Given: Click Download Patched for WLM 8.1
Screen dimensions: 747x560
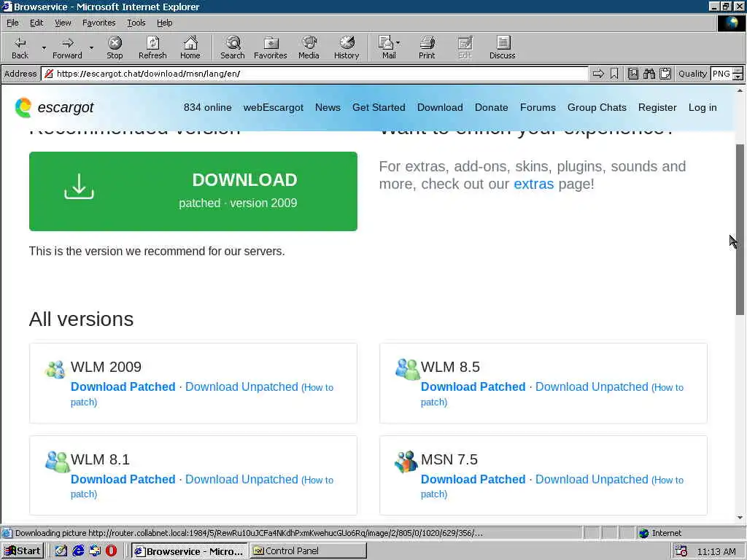Looking at the screenshot, I should 123,479.
